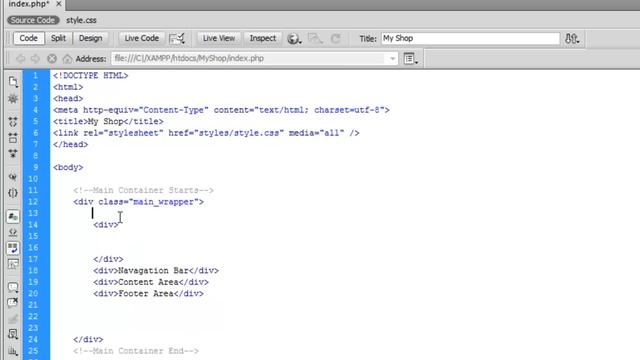Toggle the Word Wrap icon
This screenshot has width=640, height=360.
pyautogui.click(x=13, y=248)
